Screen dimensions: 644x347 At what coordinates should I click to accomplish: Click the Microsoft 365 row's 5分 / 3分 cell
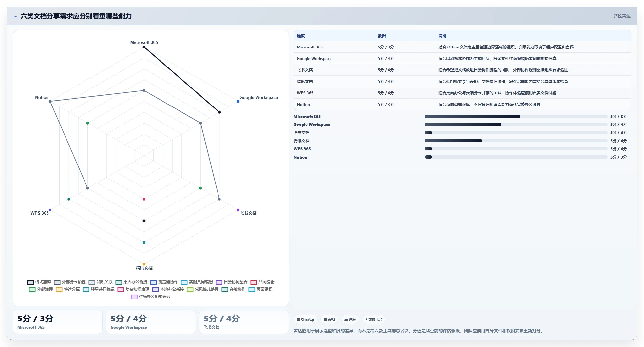pyautogui.click(x=386, y=47)
